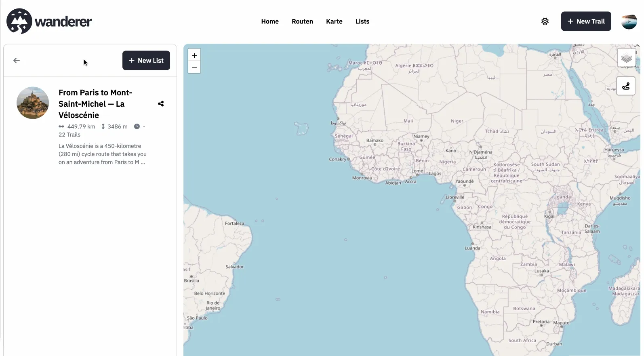Share the Véloscénie list
644x356 pixels.
point(161,104)
